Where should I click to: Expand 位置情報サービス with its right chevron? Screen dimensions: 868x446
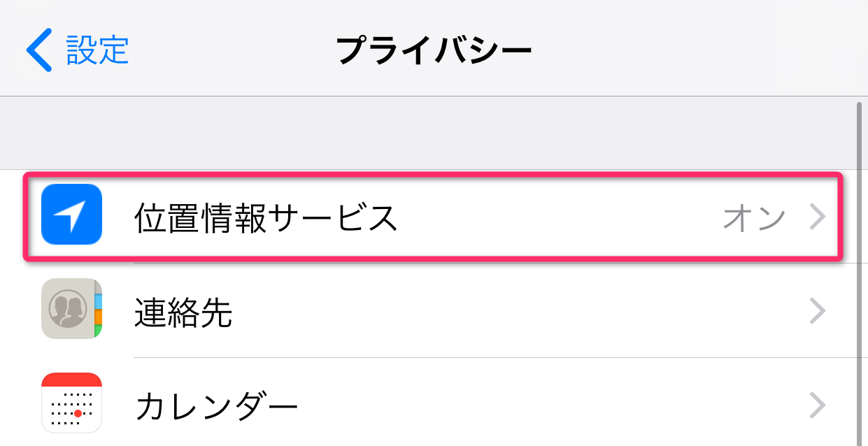[818, 217]
